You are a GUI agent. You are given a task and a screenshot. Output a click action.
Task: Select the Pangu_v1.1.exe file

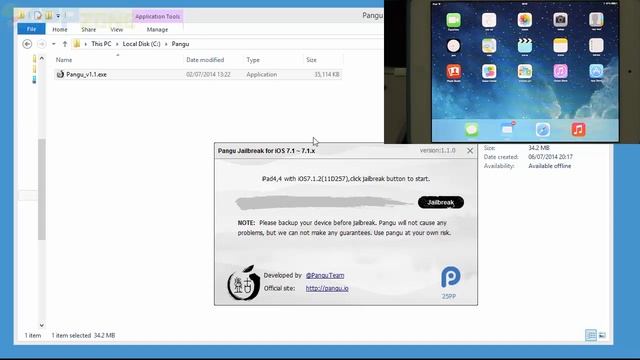(198, 74)
